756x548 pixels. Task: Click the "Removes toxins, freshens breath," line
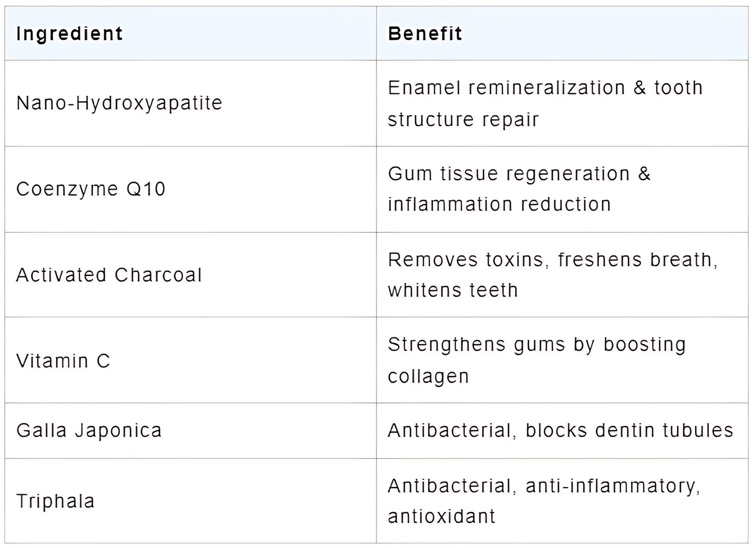[552, 260]
